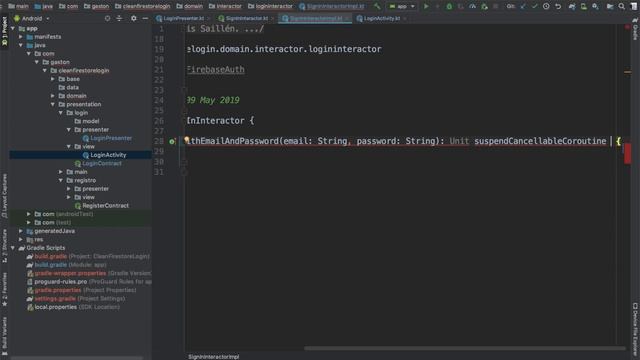The height and width of the screenshot is (360, 640).
Task: Select LoginActivity in project tree
Action: (x=108, y=155)
